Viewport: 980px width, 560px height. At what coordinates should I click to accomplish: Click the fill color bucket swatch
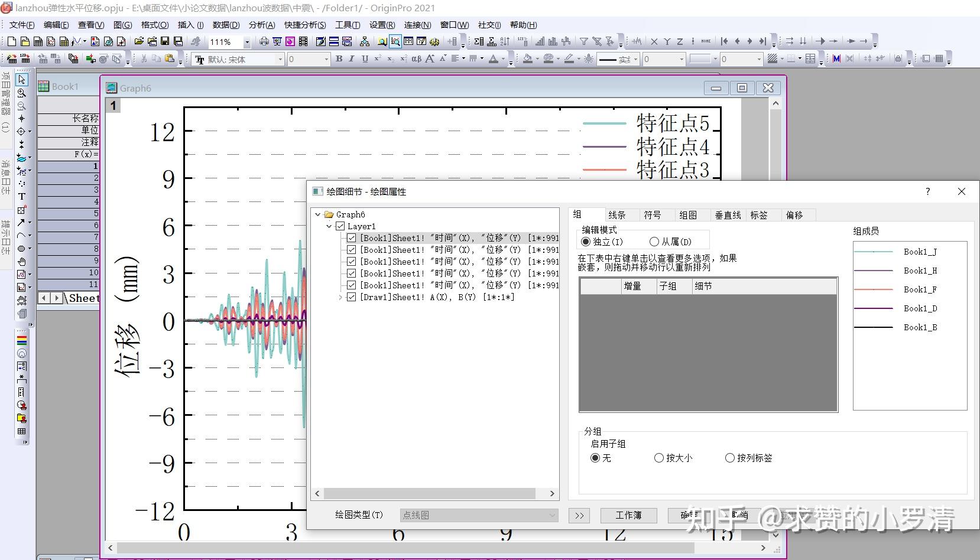click(527, 58)
